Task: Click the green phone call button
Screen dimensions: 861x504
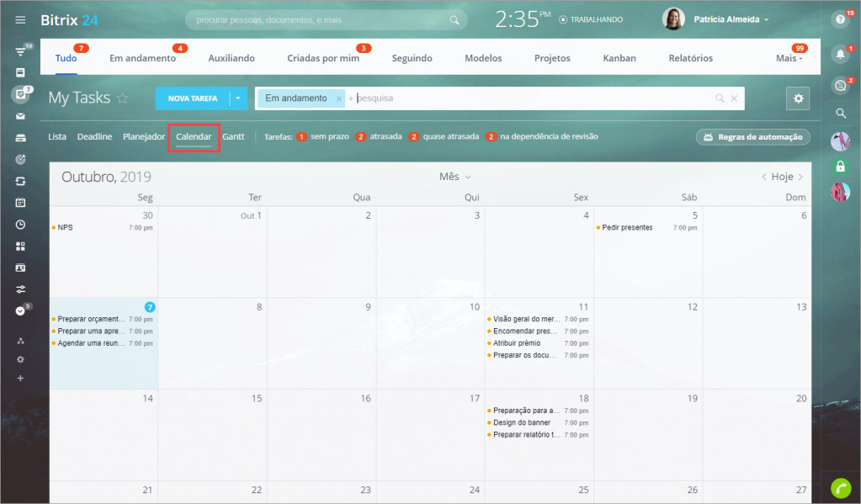Action: click(840, 487)
